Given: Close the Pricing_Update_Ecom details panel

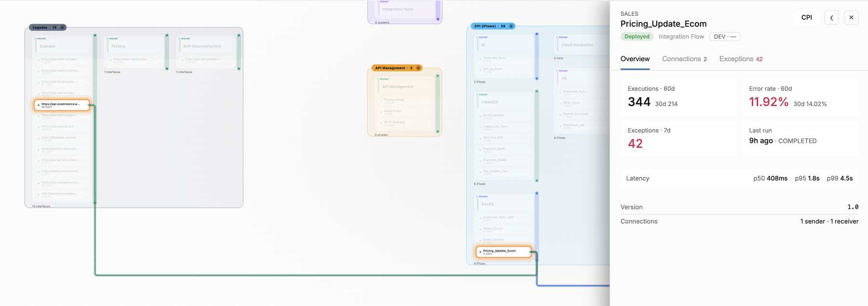Looking at the screenshot, I should (x=851, y=18).
